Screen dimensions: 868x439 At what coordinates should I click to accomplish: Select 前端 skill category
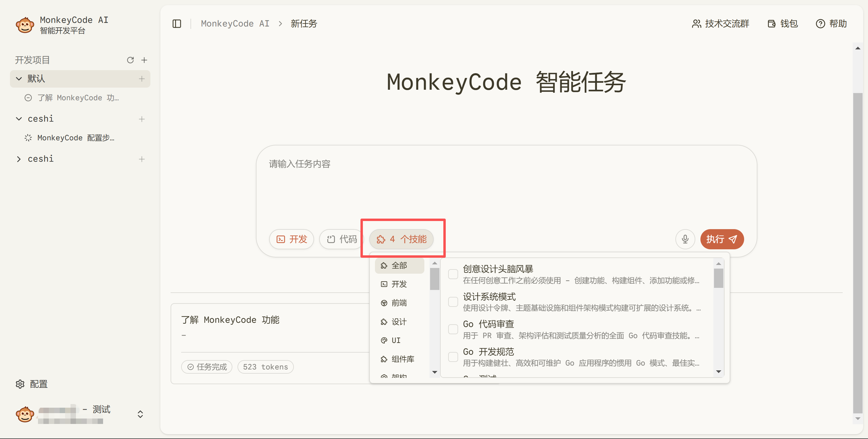(x=399, y=303)
